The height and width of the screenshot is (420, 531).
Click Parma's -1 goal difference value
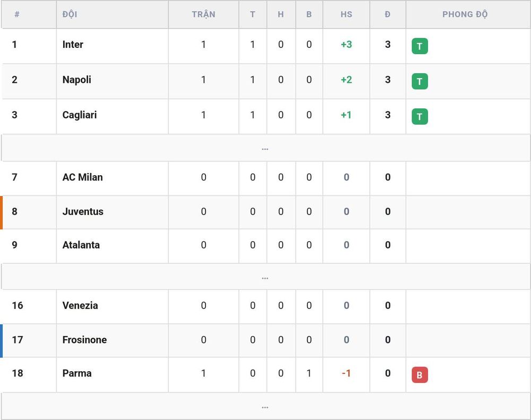pyautogui.click(x=346, y=373)
